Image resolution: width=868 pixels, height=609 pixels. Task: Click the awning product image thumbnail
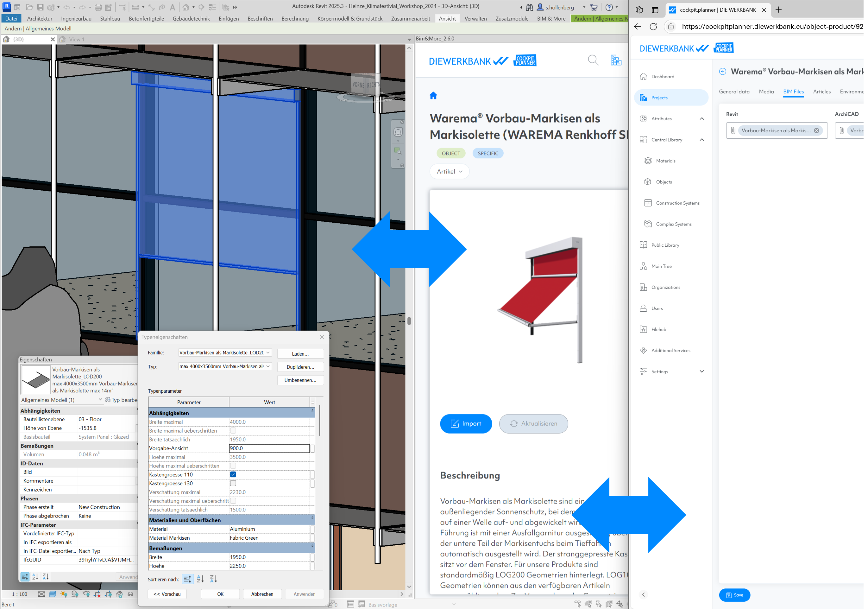(539, 300)
